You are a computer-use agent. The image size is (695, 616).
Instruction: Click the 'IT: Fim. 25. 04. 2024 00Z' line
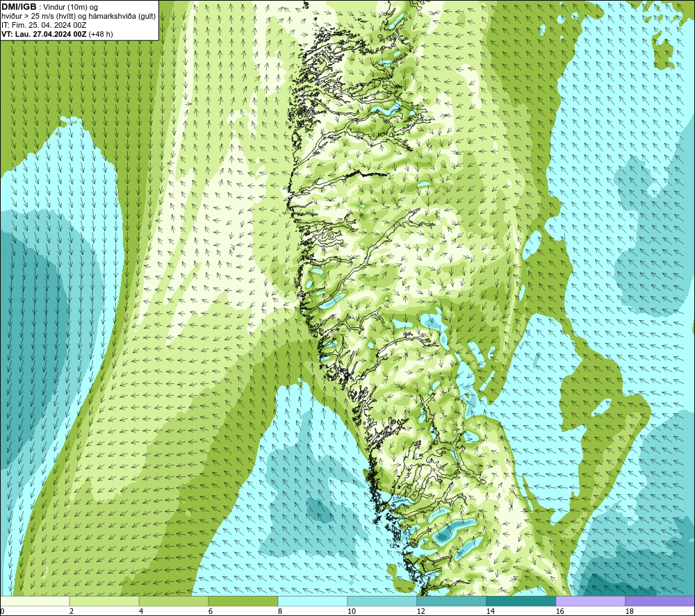44,25
